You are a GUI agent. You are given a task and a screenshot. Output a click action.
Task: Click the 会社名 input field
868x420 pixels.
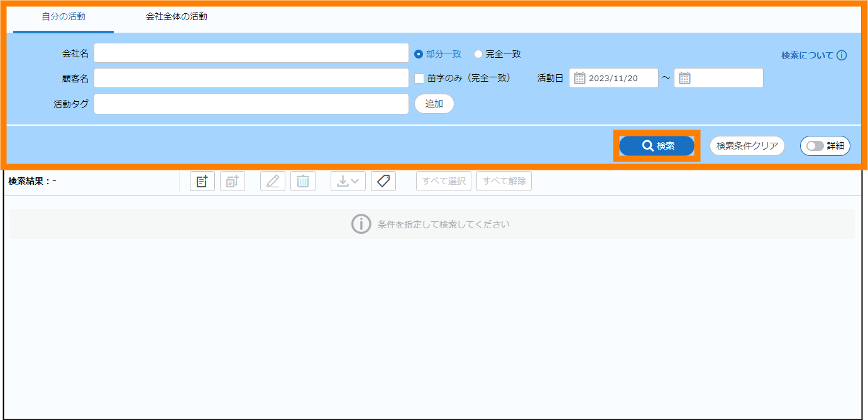coord(251,53)
